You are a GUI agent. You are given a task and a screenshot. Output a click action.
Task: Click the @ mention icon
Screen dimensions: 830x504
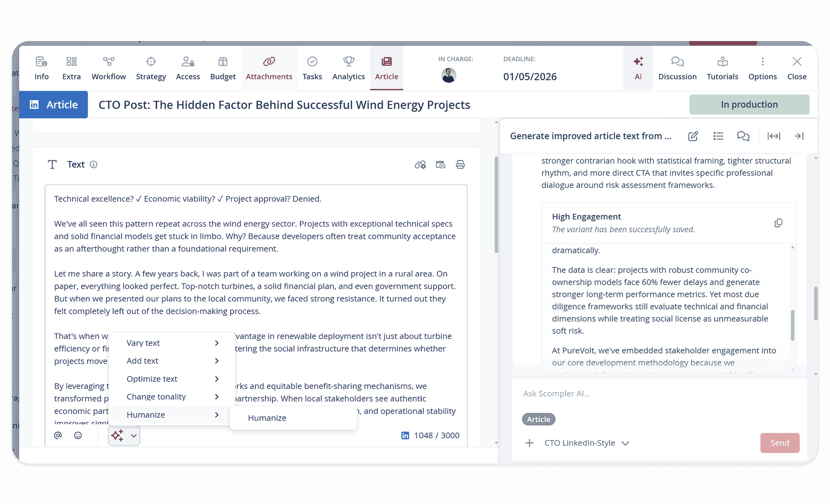(58, 435)
